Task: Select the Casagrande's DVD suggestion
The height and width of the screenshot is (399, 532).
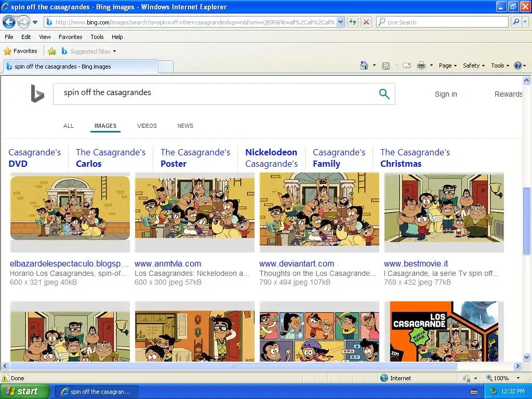Action: (35, 158)
